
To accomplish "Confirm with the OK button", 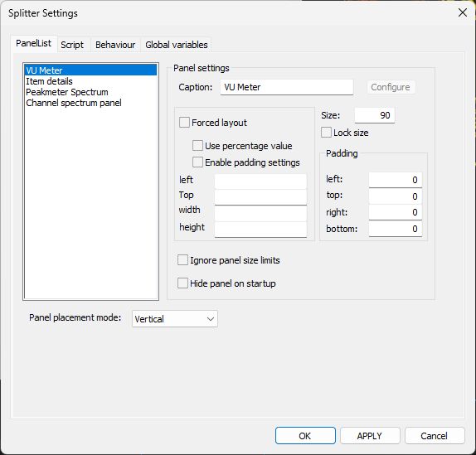I will [305, 436].
